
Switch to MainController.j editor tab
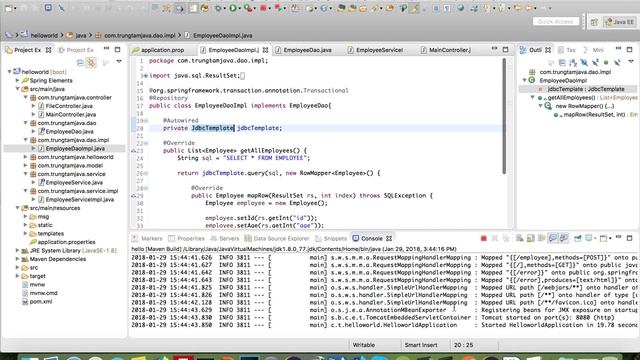click(x=445, y=50)
